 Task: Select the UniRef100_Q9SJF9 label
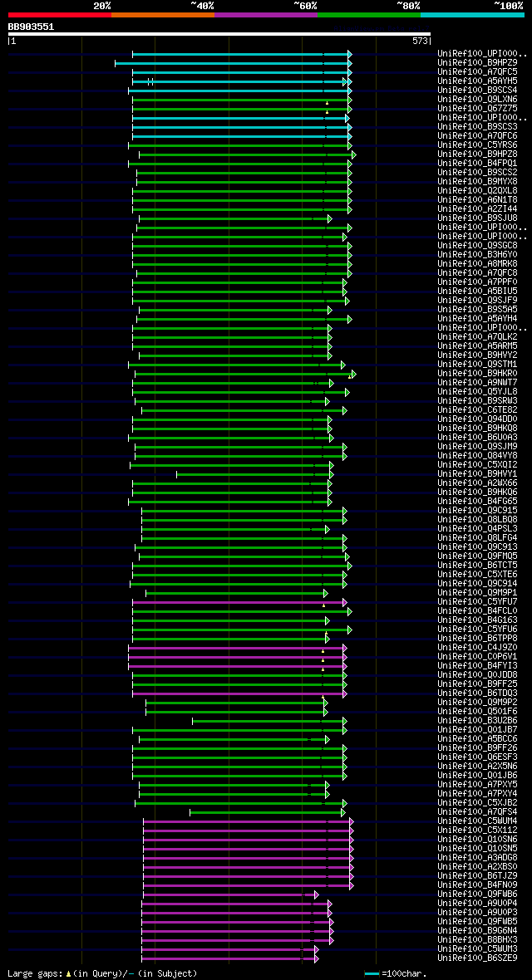click(x=477, y=300)
